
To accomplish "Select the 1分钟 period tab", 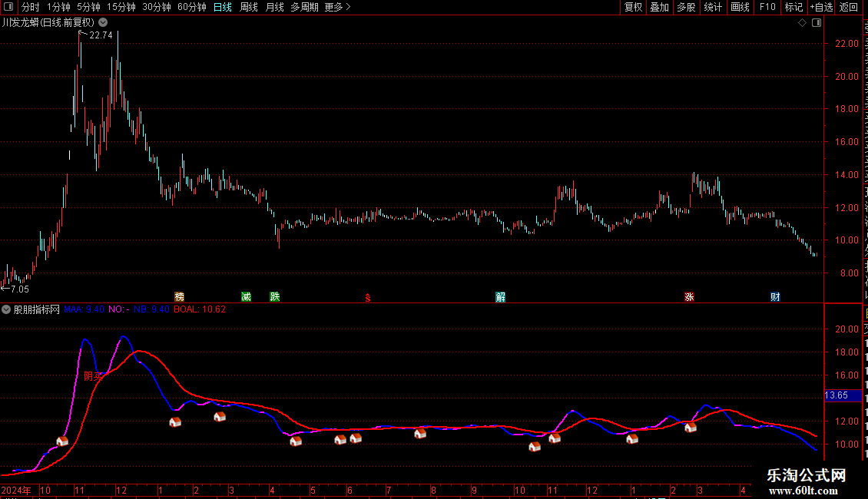I will [58, 7].
